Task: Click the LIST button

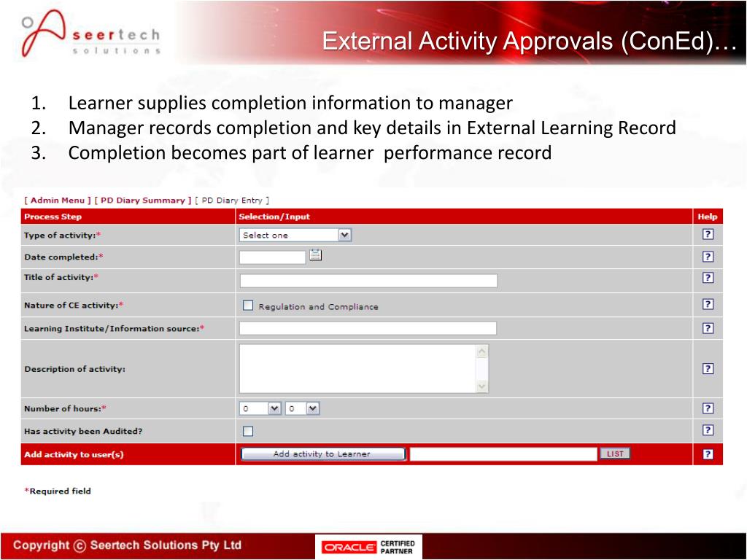Action: 614,454
